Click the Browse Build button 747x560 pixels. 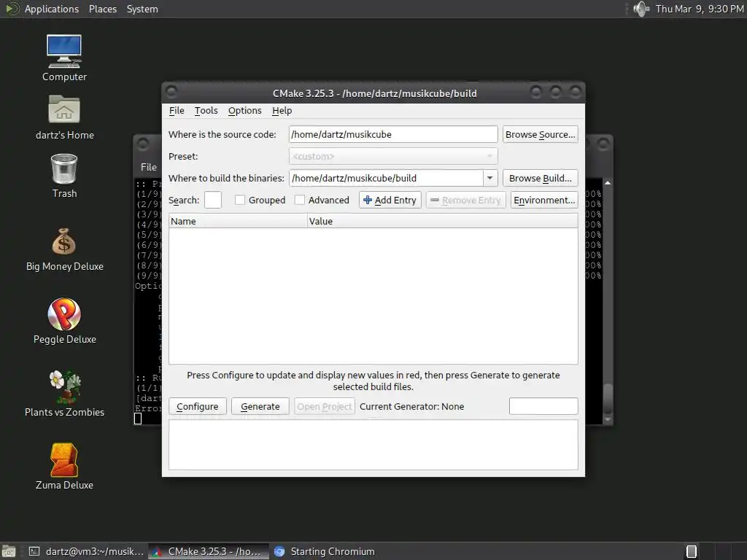pos(541,178)
